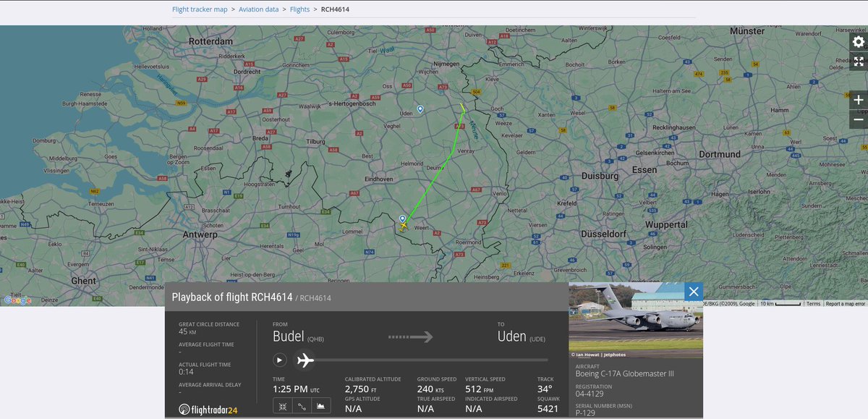Click destination airport Uden (UDE)

coord(522,337)
